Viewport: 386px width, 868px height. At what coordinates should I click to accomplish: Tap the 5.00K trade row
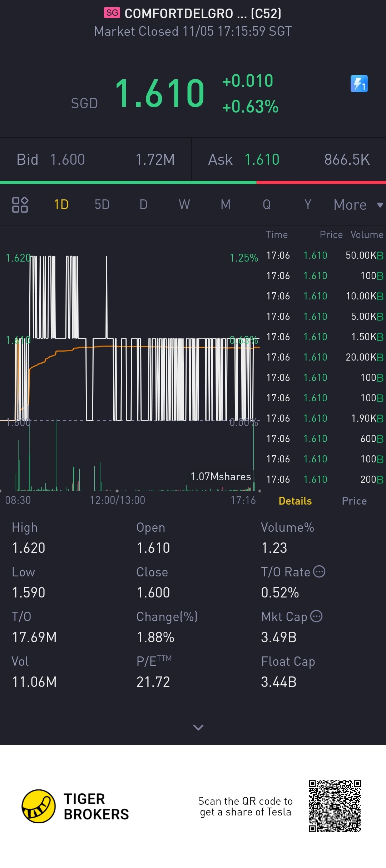click(325, 317)
